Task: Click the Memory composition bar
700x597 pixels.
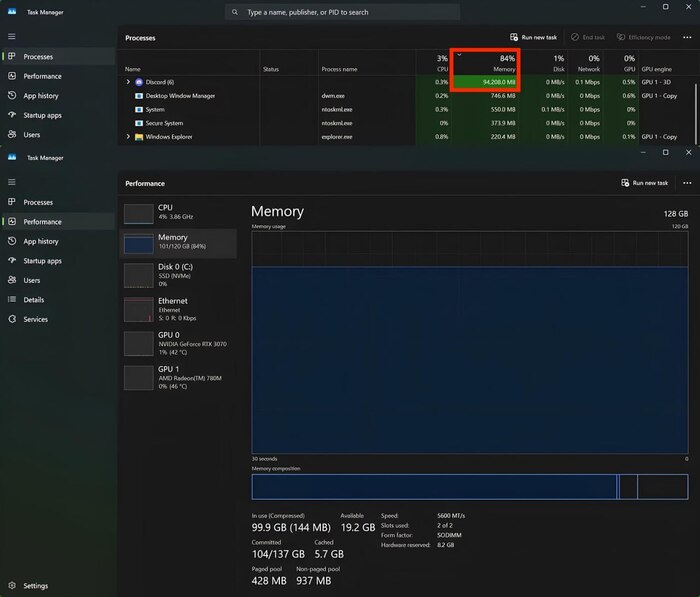Action: coord(469,487)
